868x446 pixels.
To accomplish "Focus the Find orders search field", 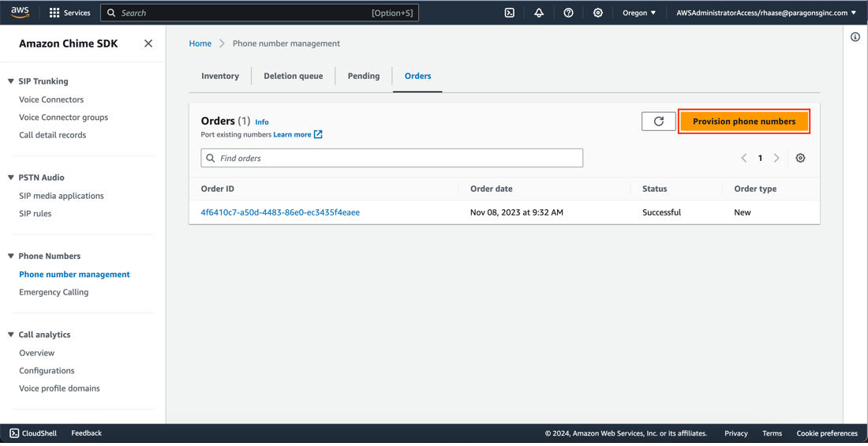I will (x=392, y=158).
